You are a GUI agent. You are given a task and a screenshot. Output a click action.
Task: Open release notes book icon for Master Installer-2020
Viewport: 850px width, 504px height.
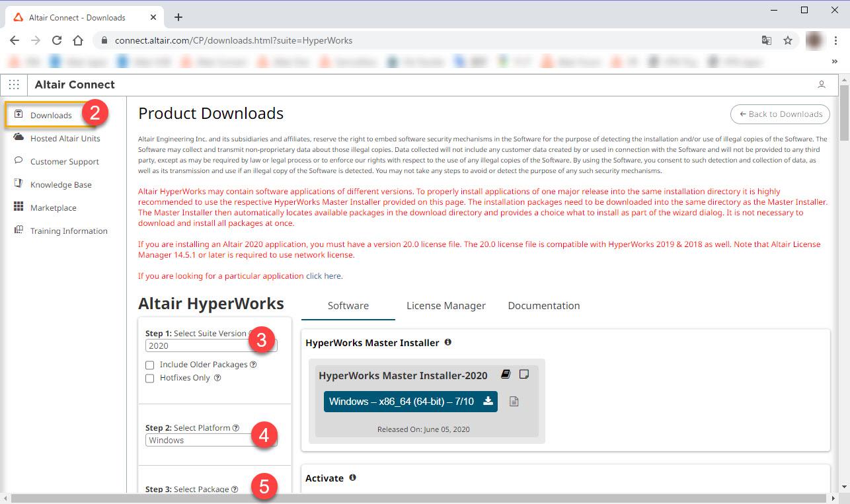(x=506, y=373)
